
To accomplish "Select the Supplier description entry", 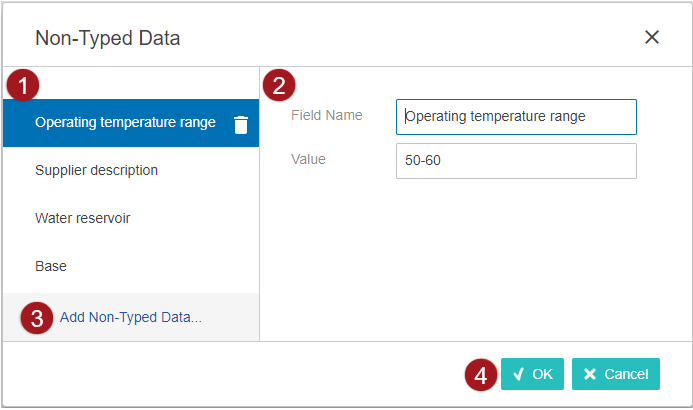I will point(131,170).
